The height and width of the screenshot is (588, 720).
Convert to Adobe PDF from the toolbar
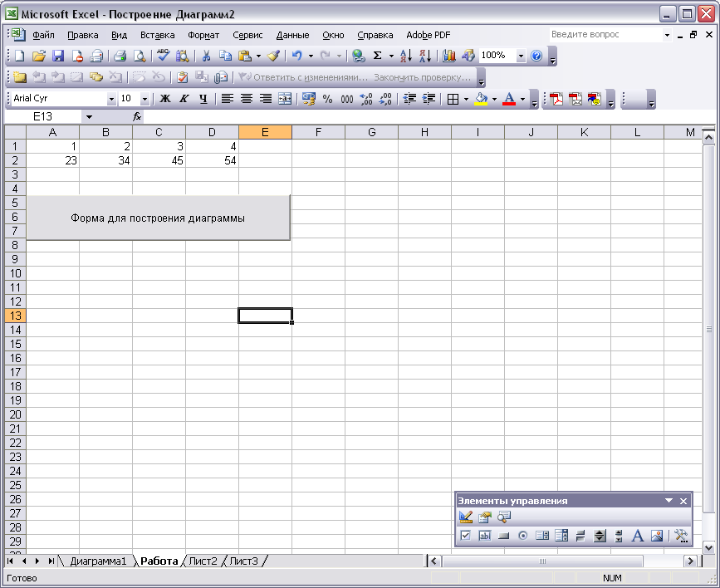click(x=556, y=99)
